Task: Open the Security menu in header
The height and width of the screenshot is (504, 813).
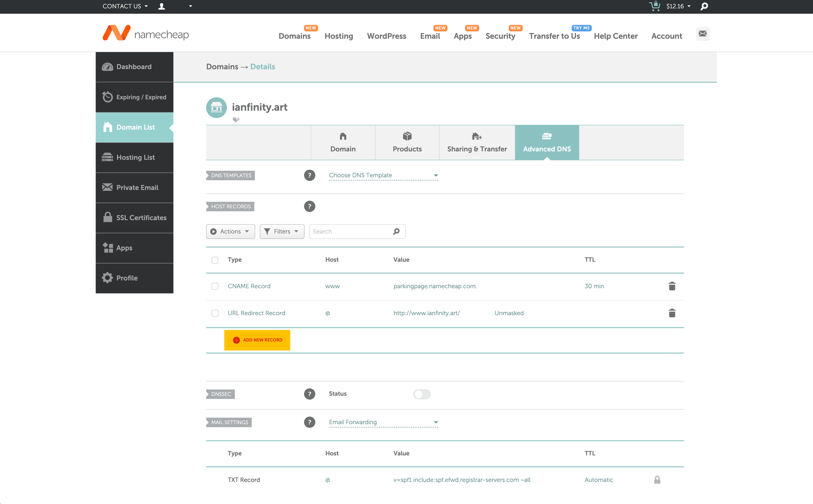Action: point(500,36)
